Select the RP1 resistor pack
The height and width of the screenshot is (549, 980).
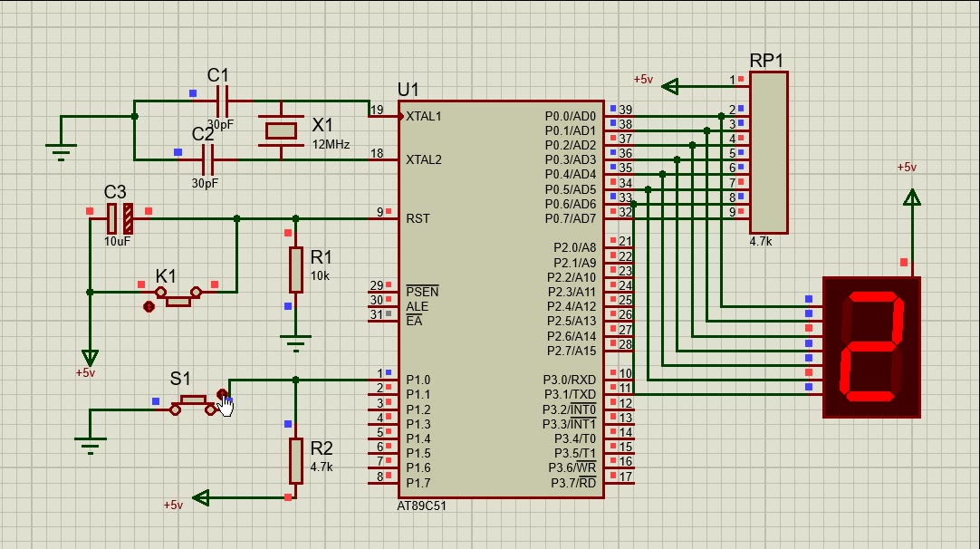pyautogui.click(x=768, y=152)
